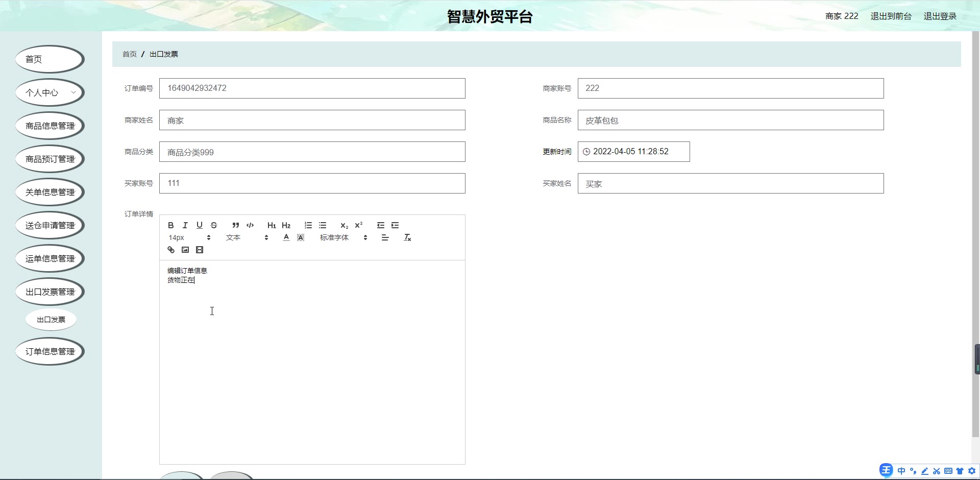Open 送仓申请管理 in the sidebar

pyautogui.click(x=50, y=225)
